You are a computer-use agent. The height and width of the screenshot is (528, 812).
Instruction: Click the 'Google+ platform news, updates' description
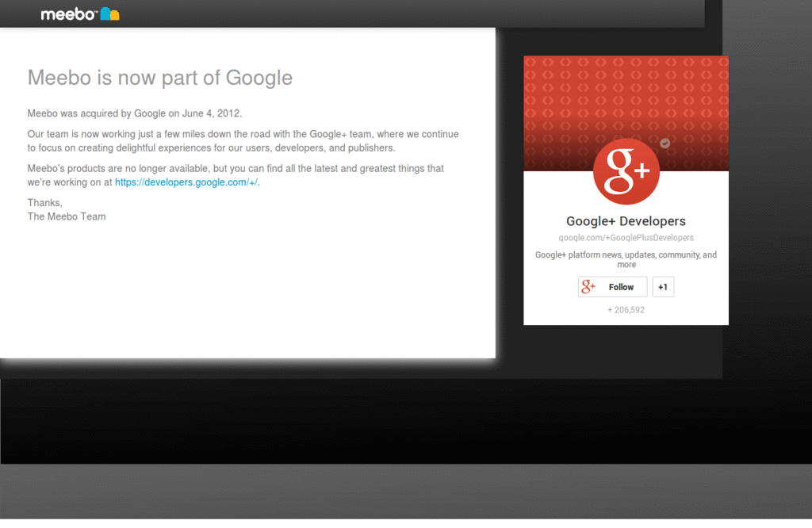626,259
